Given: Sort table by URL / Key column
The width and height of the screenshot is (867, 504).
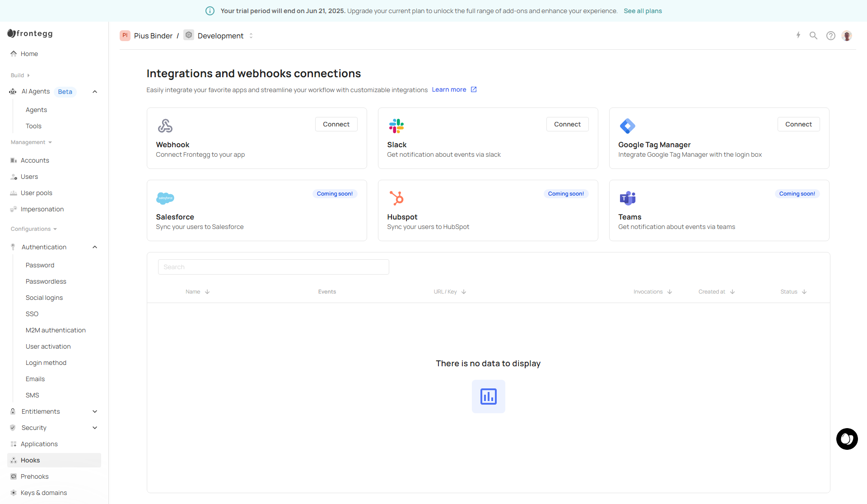Looking at the screenshot, I should pos(450,292).
